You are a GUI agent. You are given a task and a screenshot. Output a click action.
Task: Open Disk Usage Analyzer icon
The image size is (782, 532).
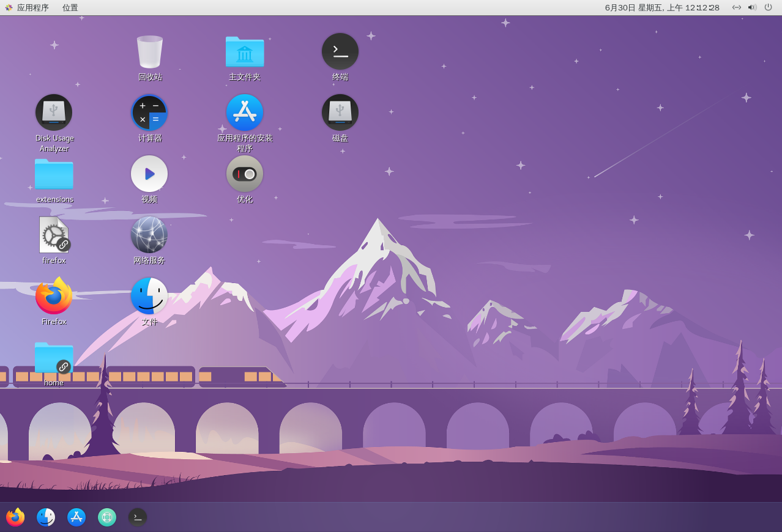coord(54,113)
